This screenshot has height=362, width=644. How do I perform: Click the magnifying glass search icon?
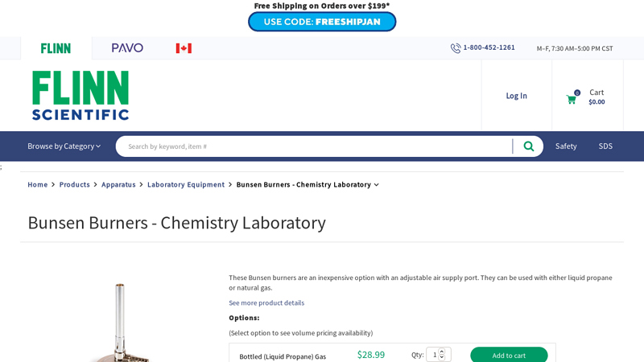(x=528, y=146)
